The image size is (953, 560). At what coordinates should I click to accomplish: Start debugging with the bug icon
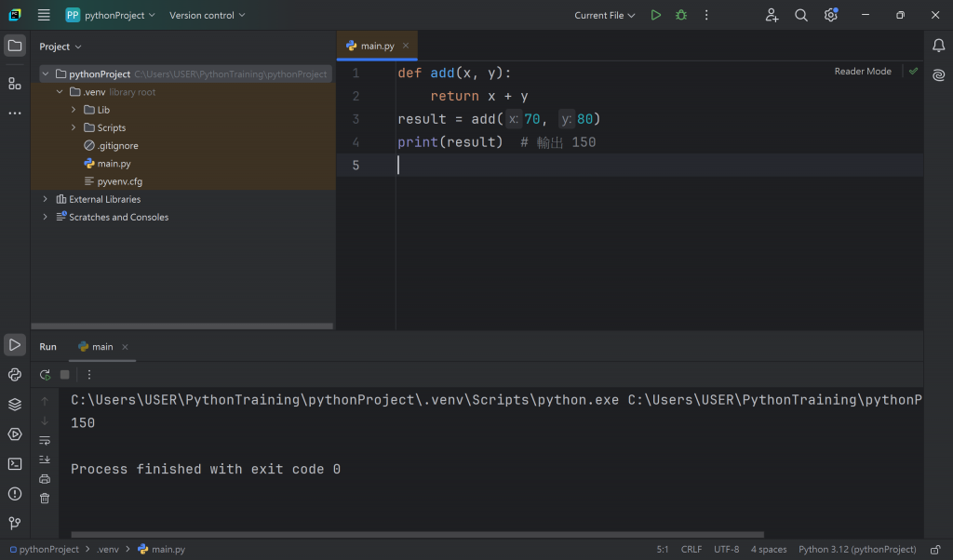coord(681,15)
